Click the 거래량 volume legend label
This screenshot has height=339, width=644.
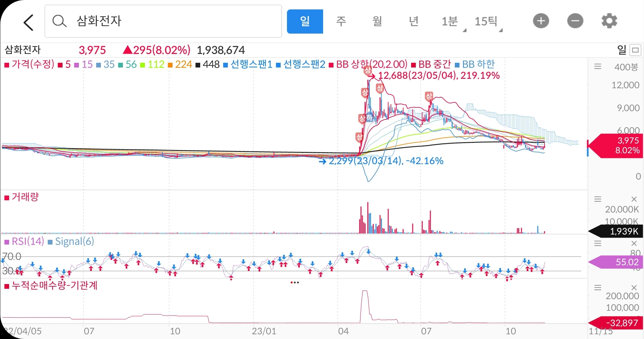(21, 197)
